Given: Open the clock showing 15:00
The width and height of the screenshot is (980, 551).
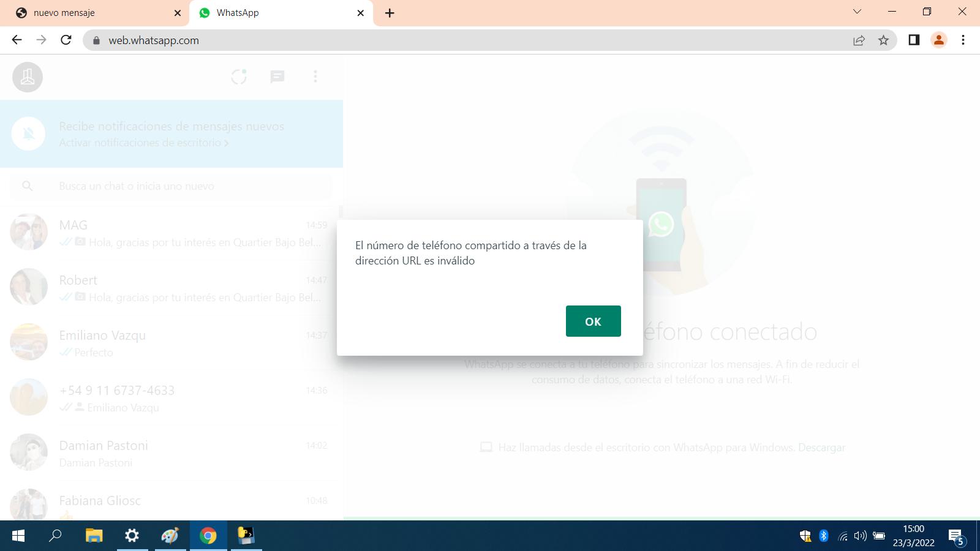Looking at the screenshot, I should pyautogui.click(x=913, y=536).
